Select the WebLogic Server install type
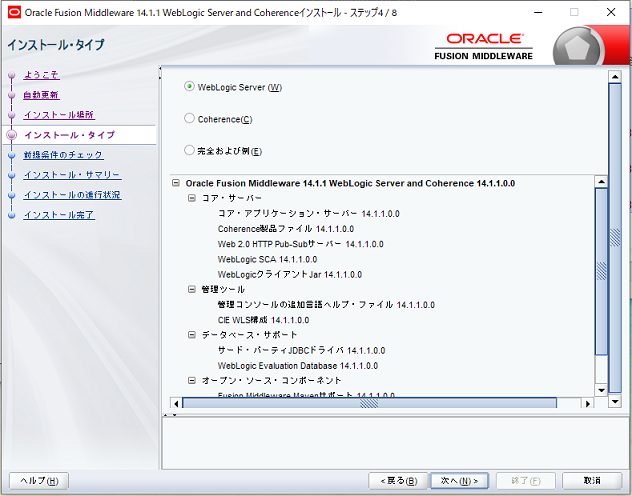Screen dimensions: 632x496 (x=189, y=86)
